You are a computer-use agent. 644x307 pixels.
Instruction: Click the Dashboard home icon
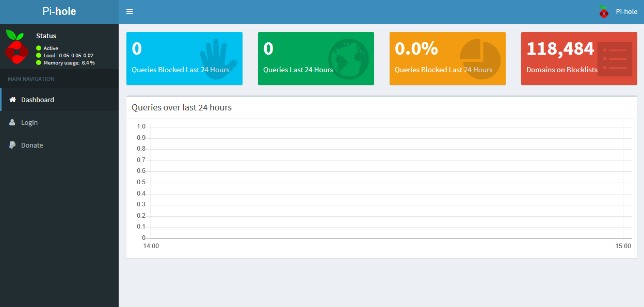coord(13,100)
